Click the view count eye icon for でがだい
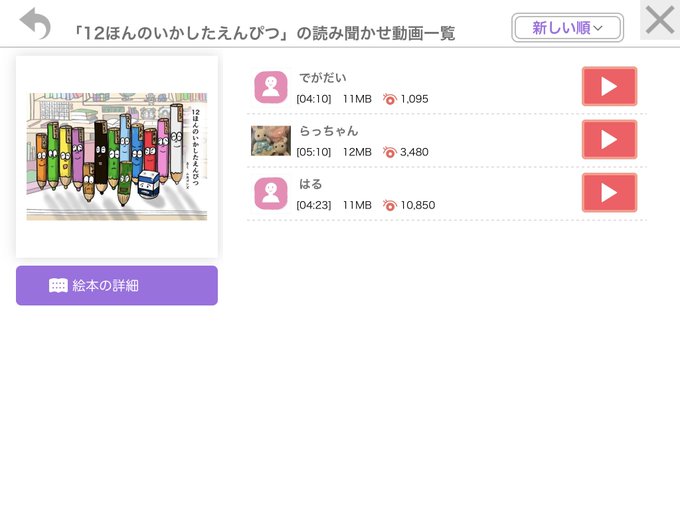680x510 pixels. [389, 99]
